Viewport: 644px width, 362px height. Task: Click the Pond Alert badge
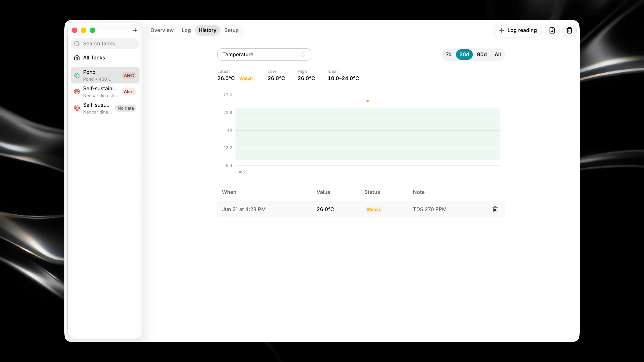[129, 75]
